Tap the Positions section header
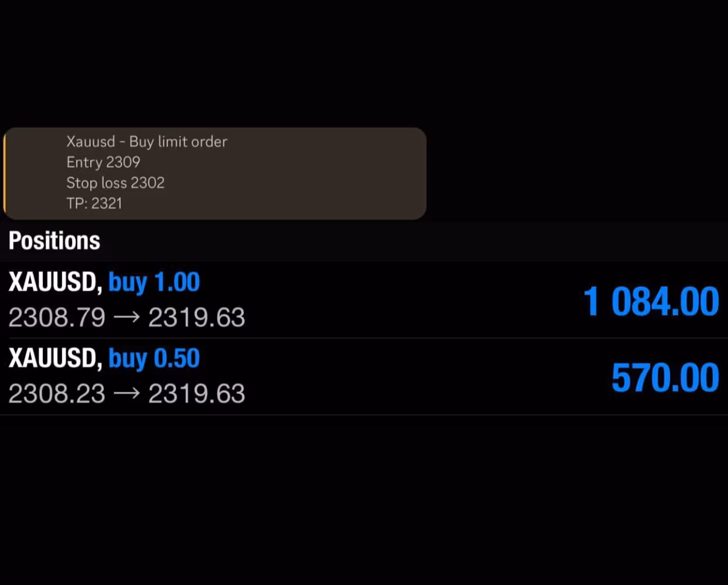 (55, 241)
